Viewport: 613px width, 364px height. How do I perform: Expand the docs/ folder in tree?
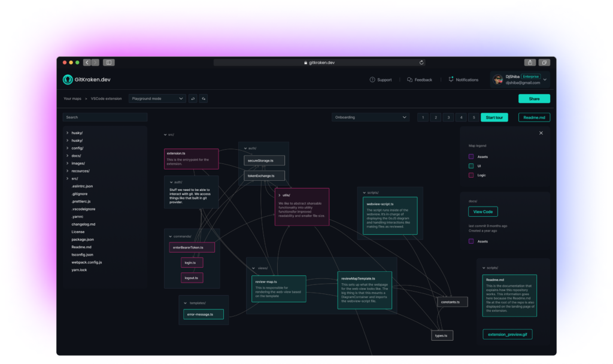[67, 156]
